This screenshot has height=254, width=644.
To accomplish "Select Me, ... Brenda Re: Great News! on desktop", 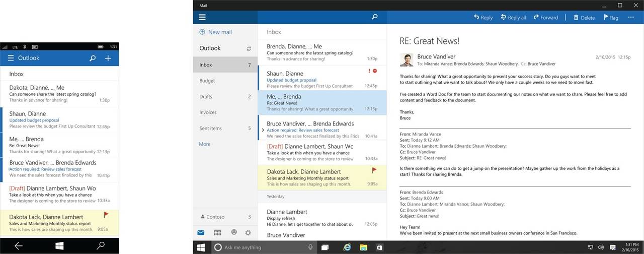I will (322, 102).
